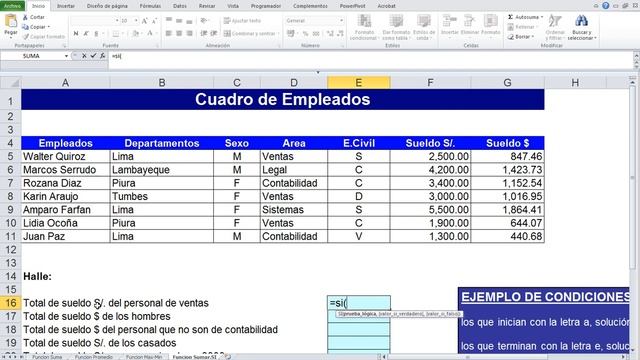Viewport: 640px width, 360px height.
Task: Center text horizontally in the cell
Action: (x=179, y=33)
